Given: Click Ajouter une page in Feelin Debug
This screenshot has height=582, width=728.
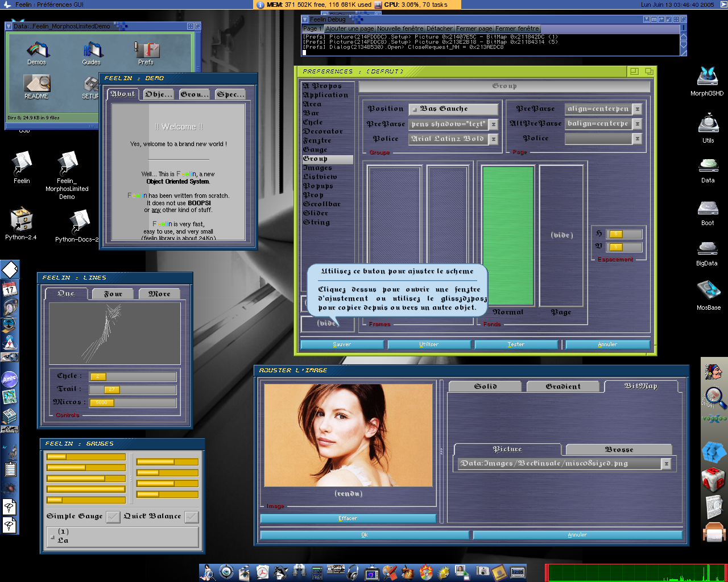Looking at the screenshot, I should [349, 28].
